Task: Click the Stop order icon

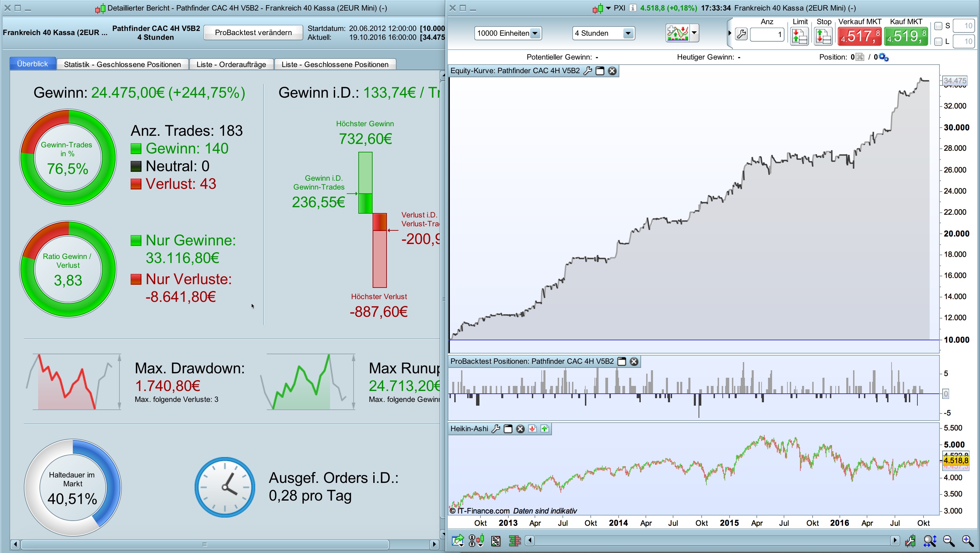Action: coord(823,36)
